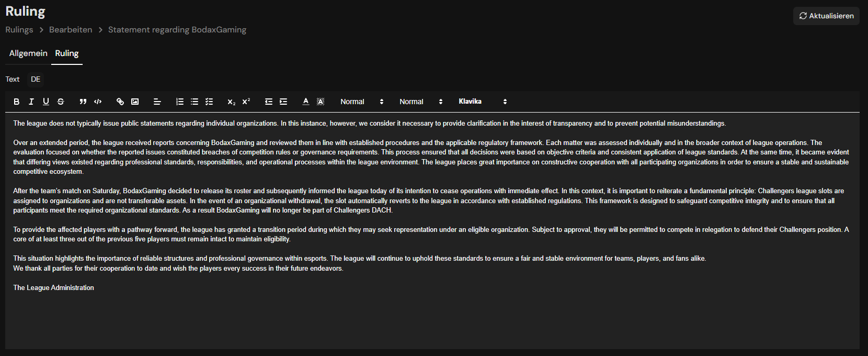This screenshot has height=356, width=868.
Task: Toggle bold formatting in the editor toolbar
Action: point(17,102)
